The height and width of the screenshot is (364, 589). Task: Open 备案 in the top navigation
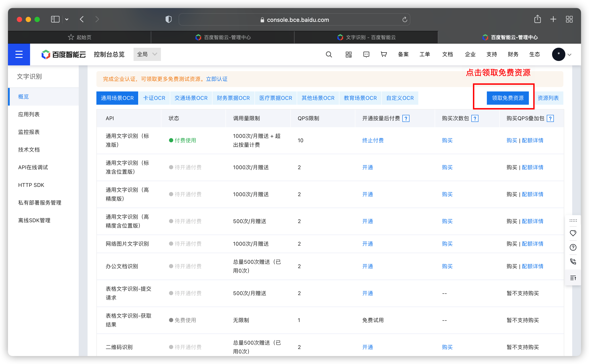[403, 54]
